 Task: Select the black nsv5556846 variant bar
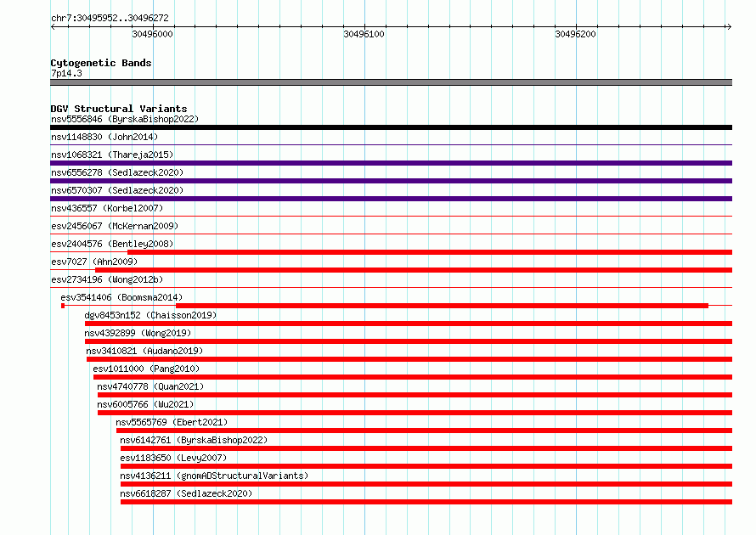pyautogui.click(x=391, y=127)
